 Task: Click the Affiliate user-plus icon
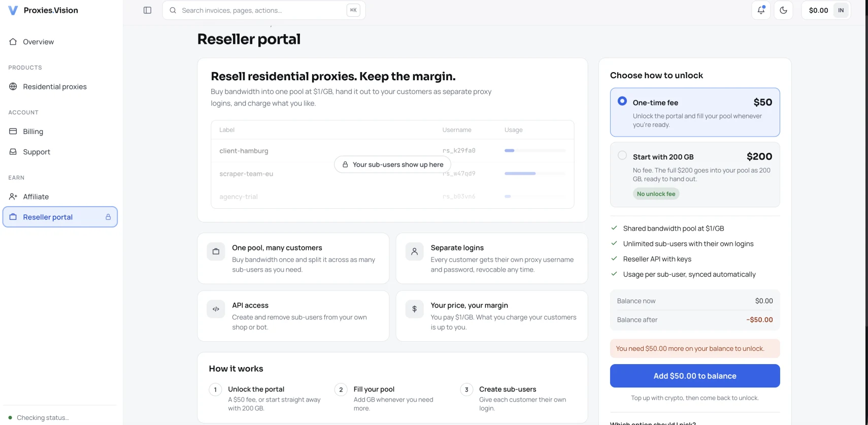pyautogui.click(x=13, y=197)
